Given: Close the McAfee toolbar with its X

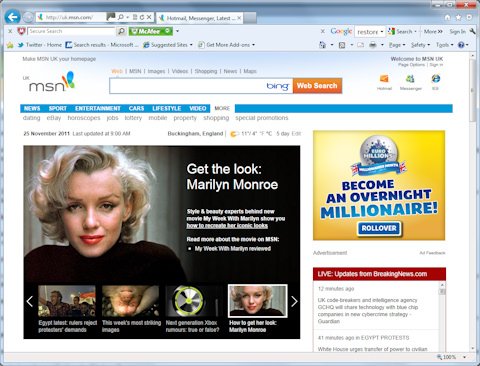Looking at the screenshot, I should (x=10, y=31).
